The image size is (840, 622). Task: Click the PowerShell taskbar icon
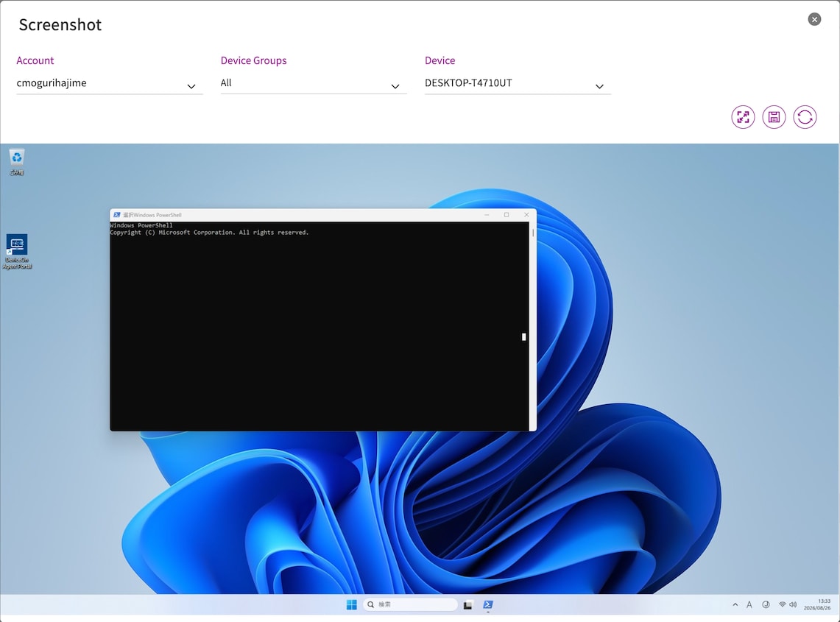[x=488, y=605]
